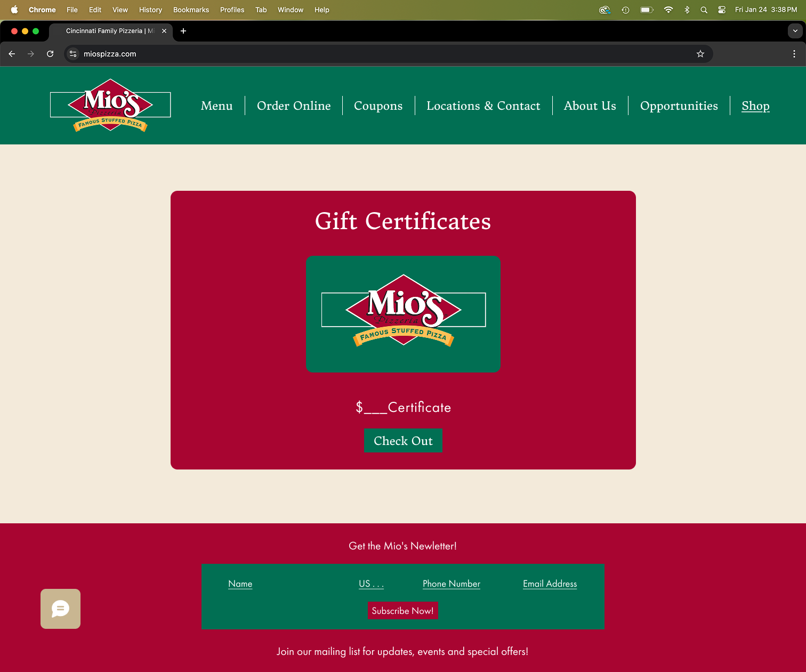Open Spotlight search in menu bar
The width and height of the screenshot is (806, 672).
pos(704,10)
